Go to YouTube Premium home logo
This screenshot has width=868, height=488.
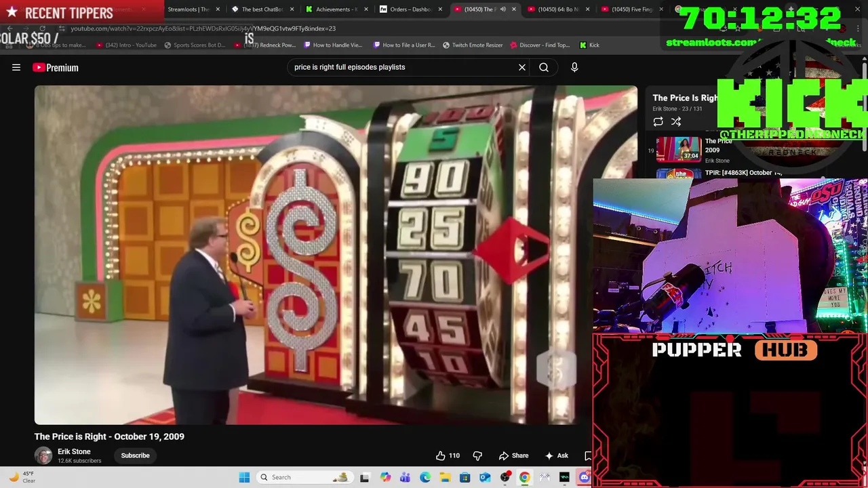tap(56, 67)
